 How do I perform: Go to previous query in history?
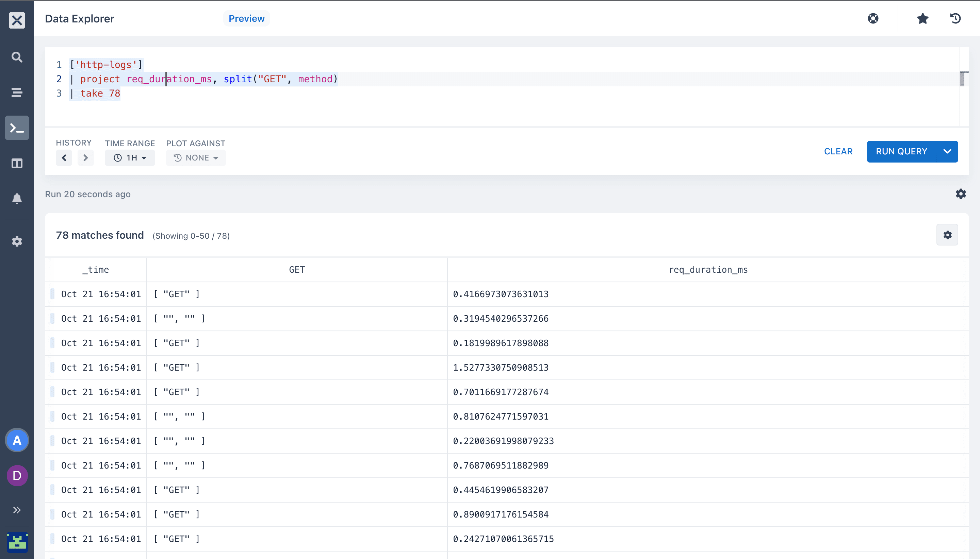point(64,158)
